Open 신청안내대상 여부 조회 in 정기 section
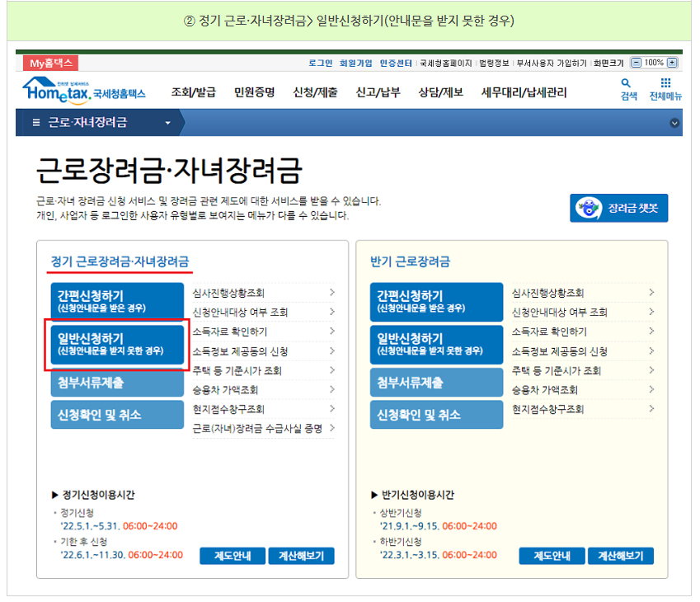The height and width of the screenshot is (602, 700). coord(263,313)
